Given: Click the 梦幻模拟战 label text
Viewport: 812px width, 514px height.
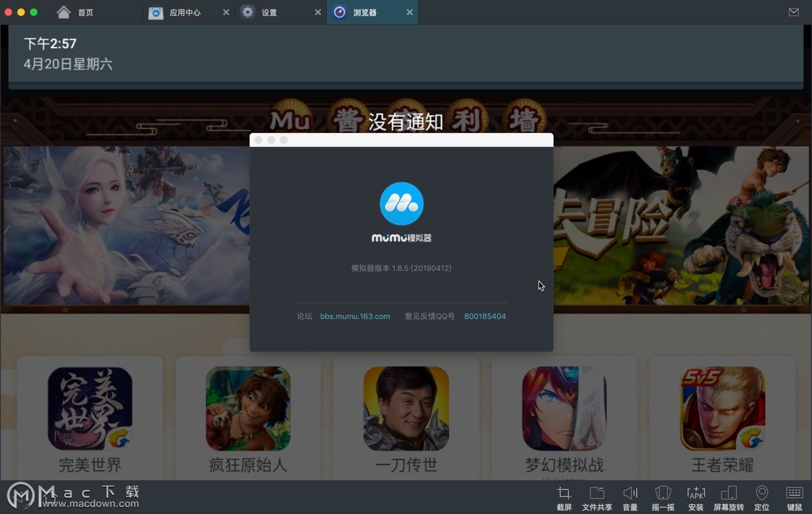Looking at the screenshot, I should (x=564, y=465).
